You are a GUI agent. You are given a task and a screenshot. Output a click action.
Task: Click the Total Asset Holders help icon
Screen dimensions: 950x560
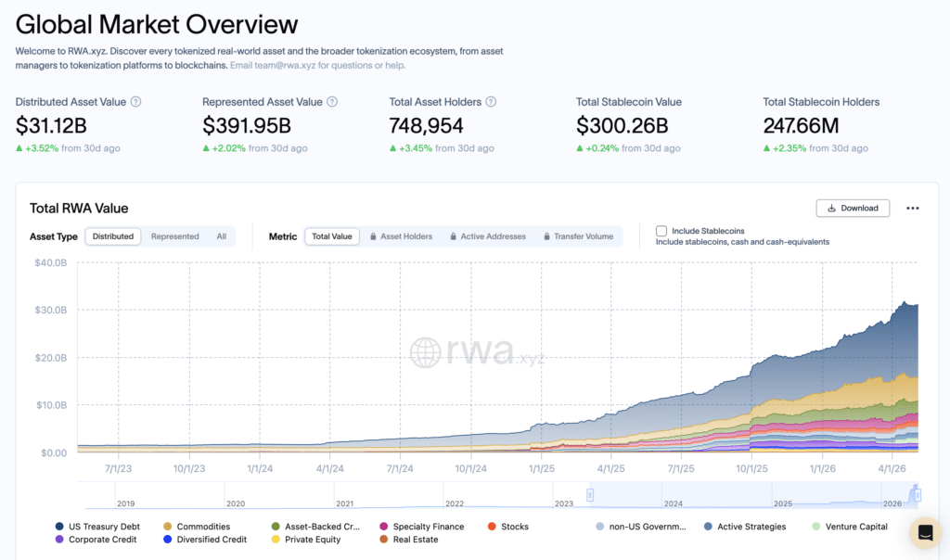(492, 102)
